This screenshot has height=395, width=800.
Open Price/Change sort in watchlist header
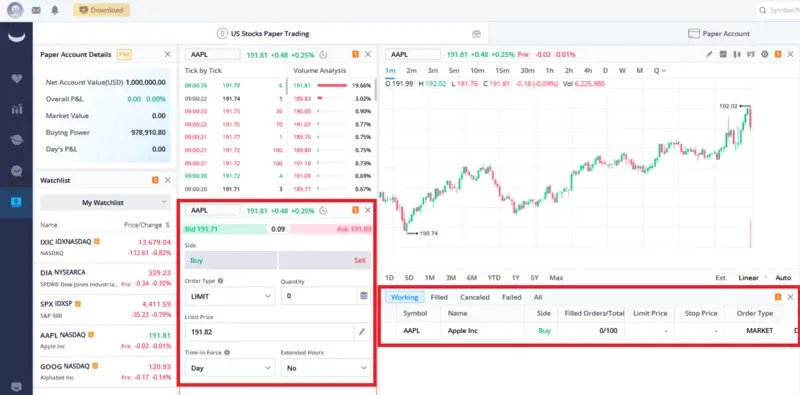pyautogui.click(x=147, y=225)
